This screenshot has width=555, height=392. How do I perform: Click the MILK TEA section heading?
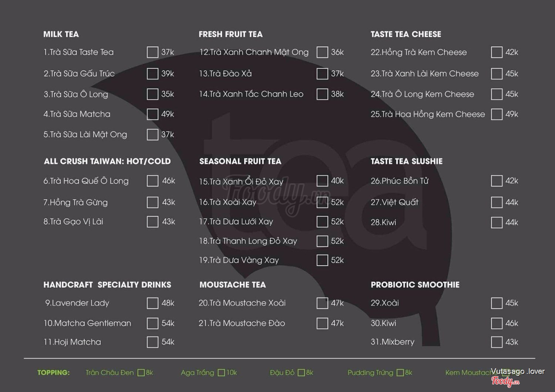tap(61, 34)
